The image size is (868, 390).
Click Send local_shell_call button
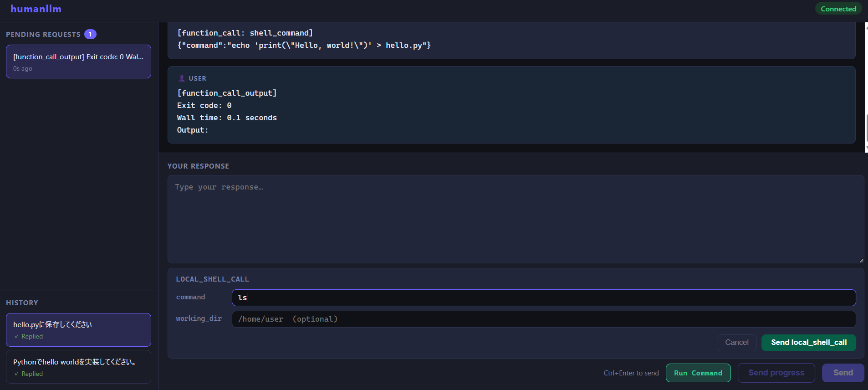(x=809, y=343)
